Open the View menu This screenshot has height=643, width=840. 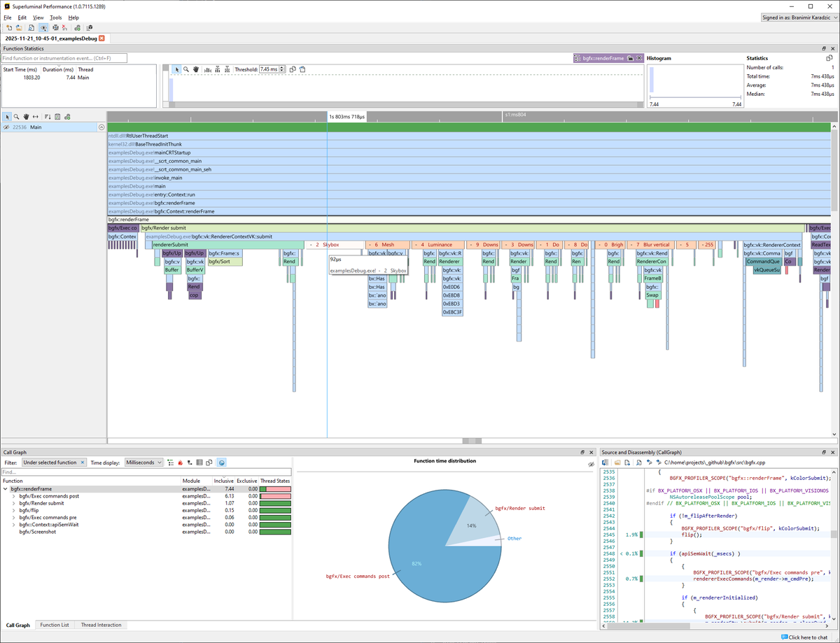coord(38,17)
